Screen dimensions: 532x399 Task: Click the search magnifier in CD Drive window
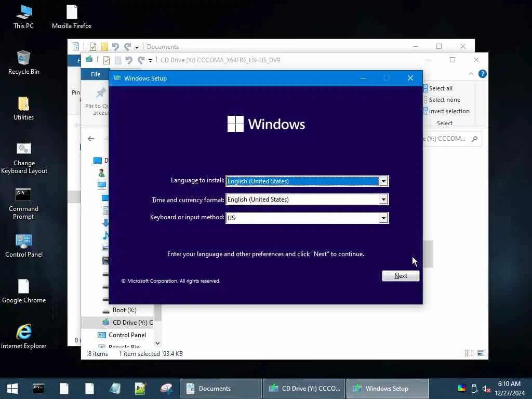(x=475, y=138)
